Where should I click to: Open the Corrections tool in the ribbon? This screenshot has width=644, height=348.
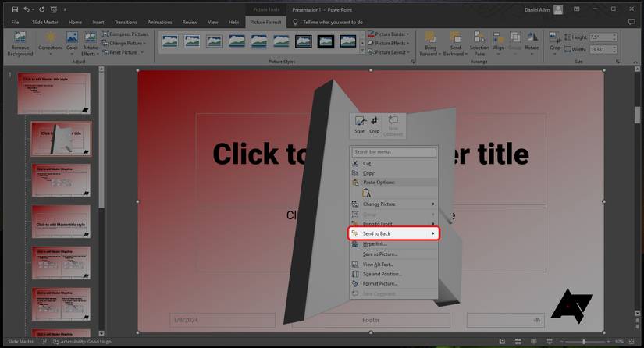51,41
